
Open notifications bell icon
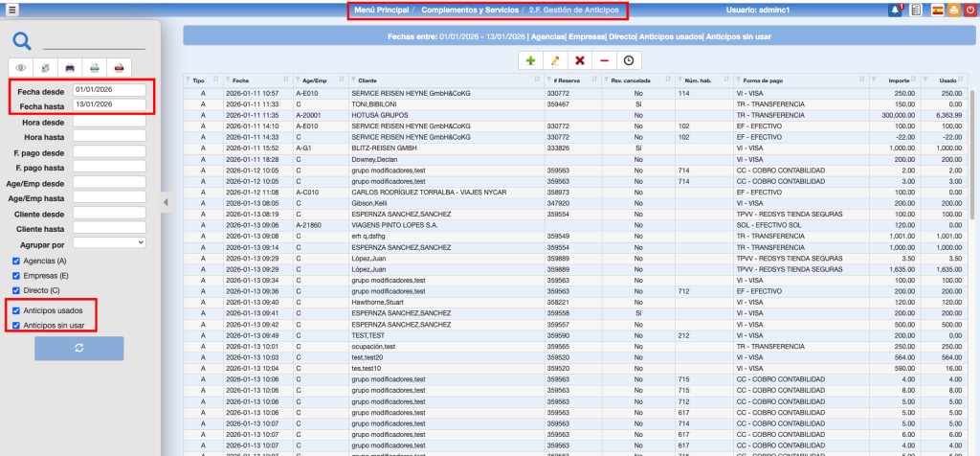895,11
